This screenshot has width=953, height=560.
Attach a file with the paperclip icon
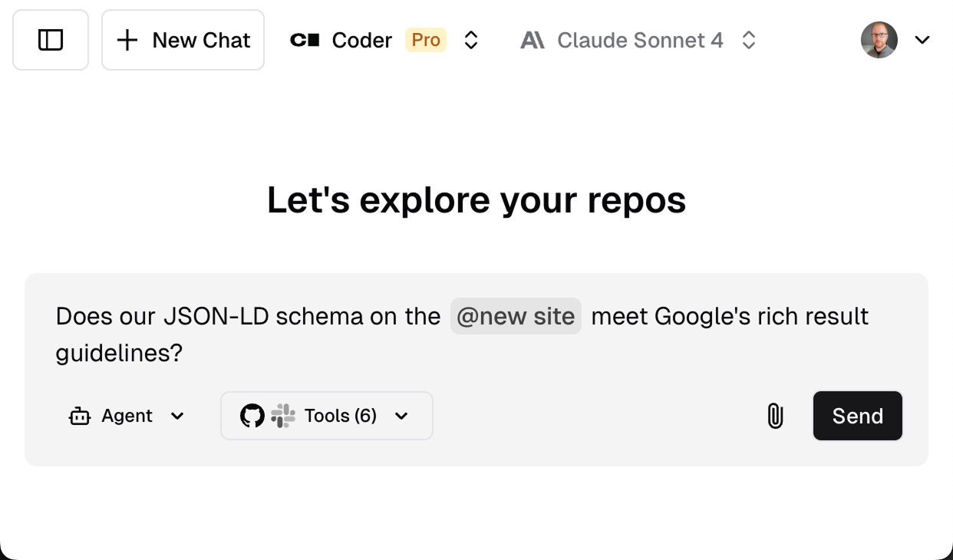(776, 416)
